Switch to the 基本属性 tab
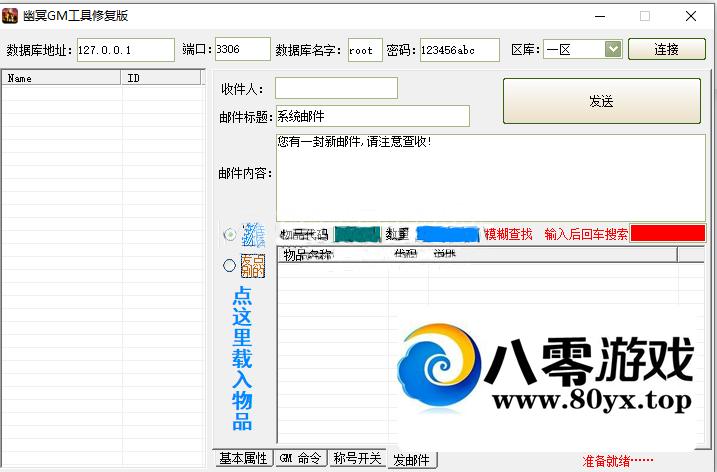Image resolution: width=717 pixels, height=472 pixels. coord(243,458)
